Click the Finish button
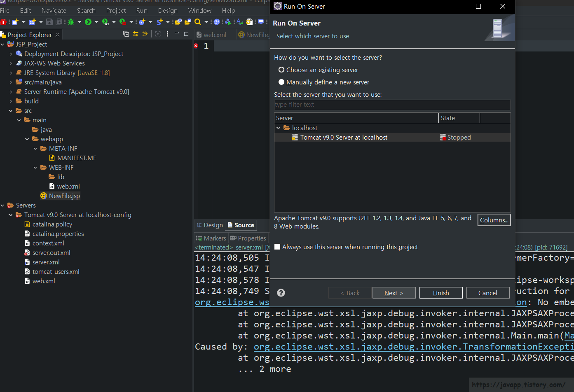Screen dimensions: 574x392 tap(441, 293)
